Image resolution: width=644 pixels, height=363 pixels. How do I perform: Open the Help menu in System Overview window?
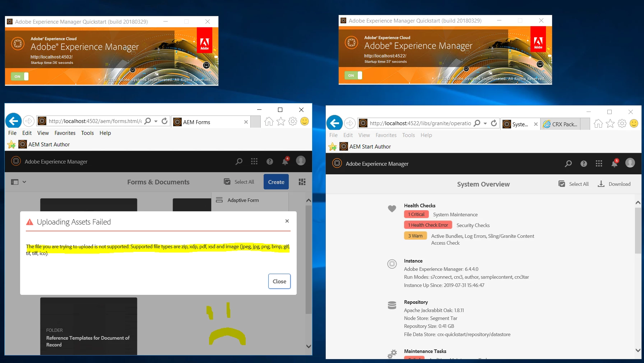[x=426, y=135]
